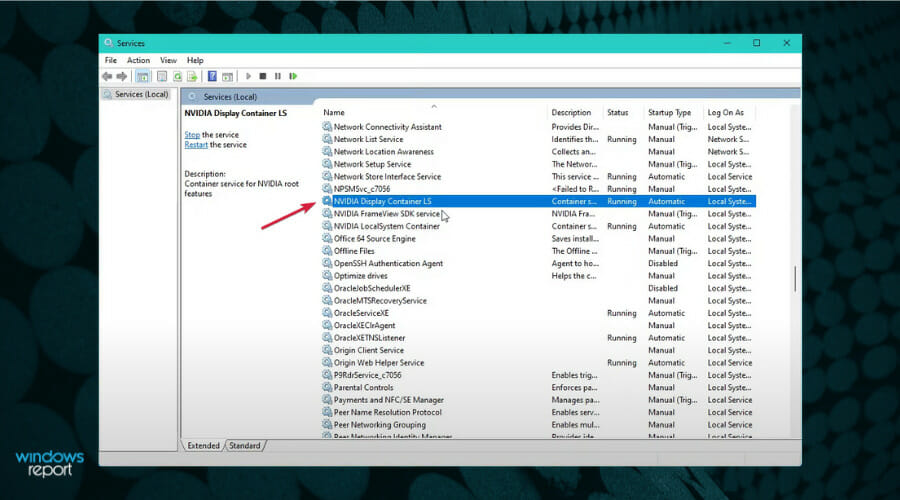Click the Stop the service link

pyautogui.click(x=192, y=135)
